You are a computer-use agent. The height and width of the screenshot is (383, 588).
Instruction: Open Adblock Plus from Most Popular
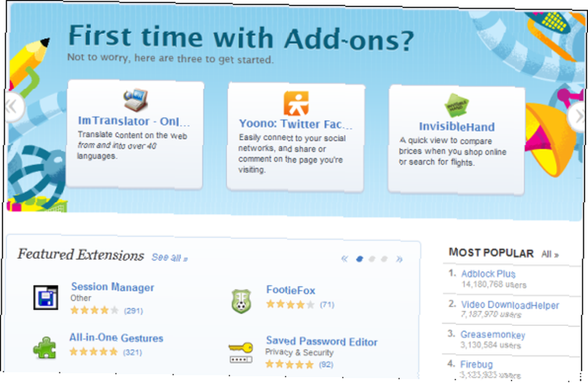488,274
